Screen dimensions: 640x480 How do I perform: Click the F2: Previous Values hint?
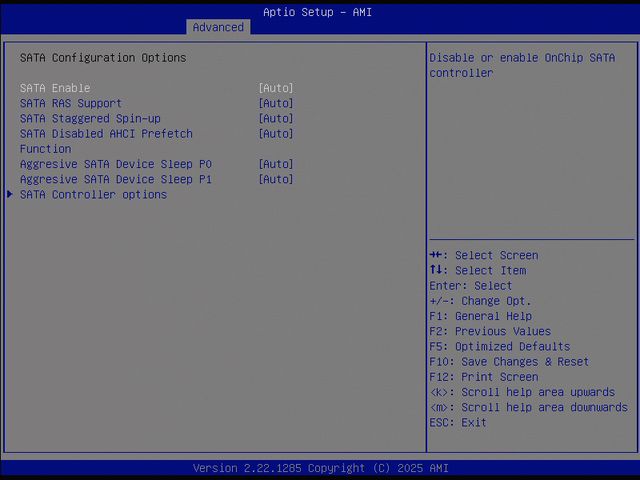[490, 331]
